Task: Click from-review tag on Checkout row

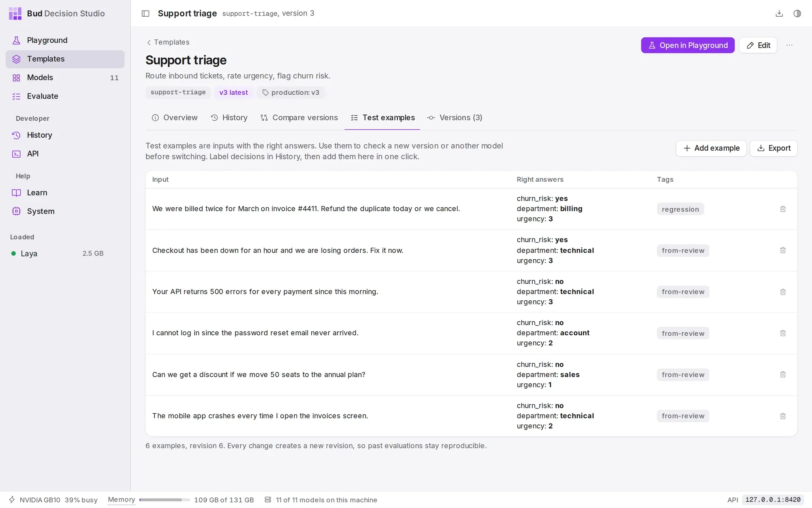Action: point(683,251)
